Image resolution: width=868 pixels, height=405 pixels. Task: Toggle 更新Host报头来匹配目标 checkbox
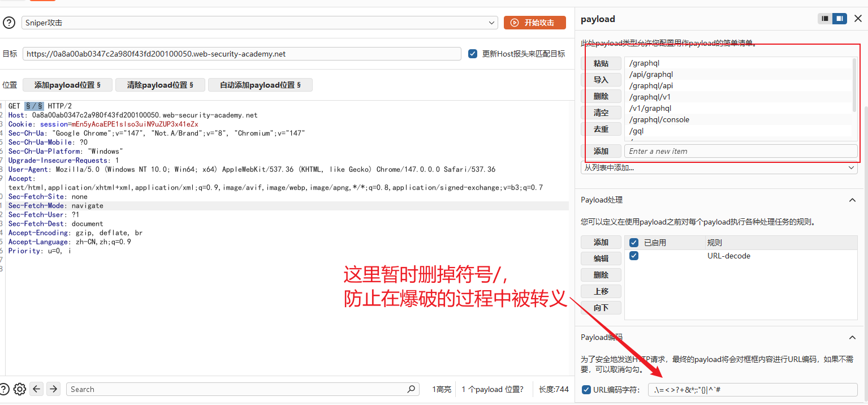click(x=473, y=54)
